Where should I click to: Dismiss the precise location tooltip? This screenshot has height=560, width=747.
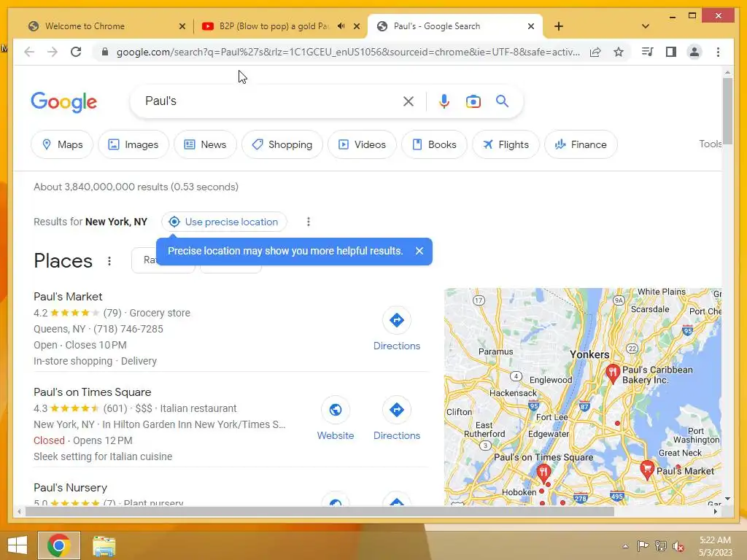coord(419,251)
